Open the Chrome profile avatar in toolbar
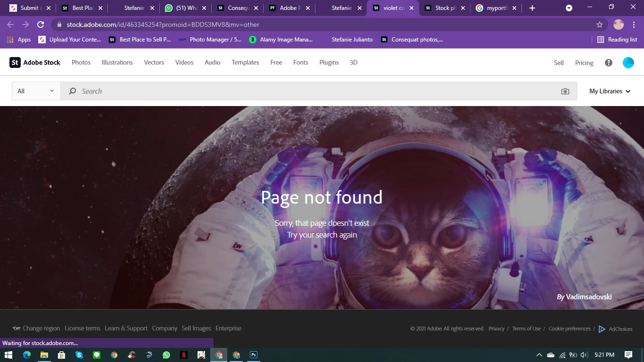 (619, 25)
